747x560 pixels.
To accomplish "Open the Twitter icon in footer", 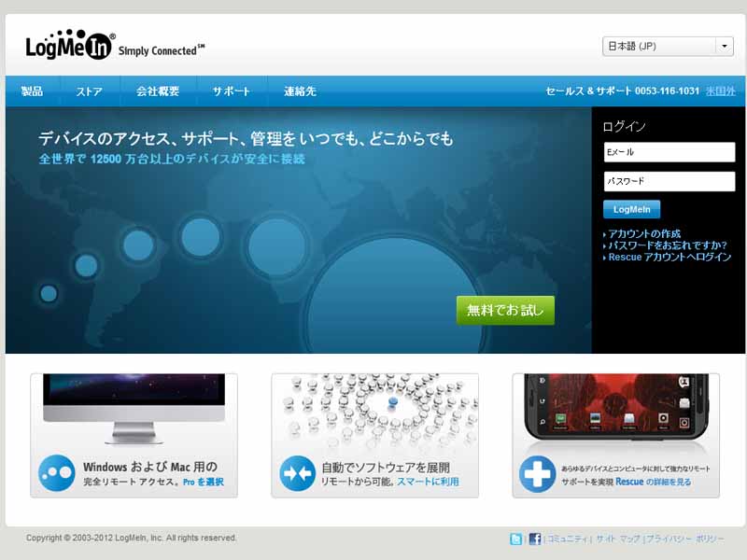I will pos(516,539).
